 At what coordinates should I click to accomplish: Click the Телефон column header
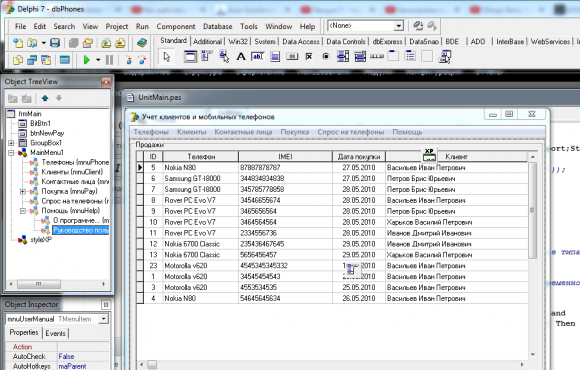(x=201, y=157)
